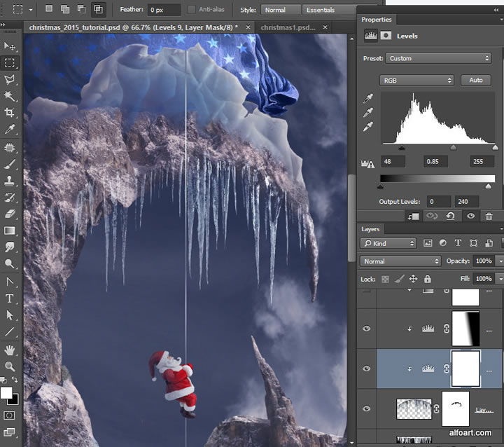Select the Crop tool

coord(10,113)
